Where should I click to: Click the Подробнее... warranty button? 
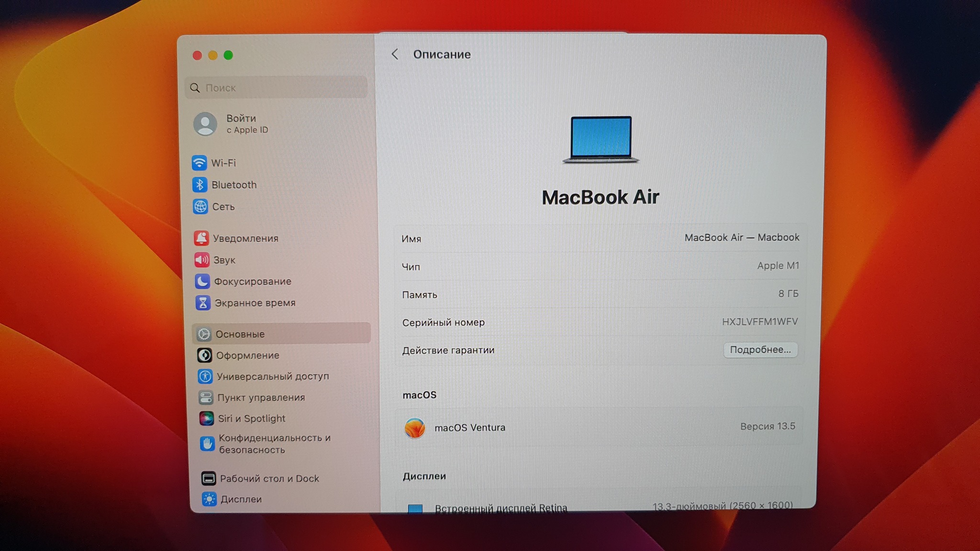point(760,350)
